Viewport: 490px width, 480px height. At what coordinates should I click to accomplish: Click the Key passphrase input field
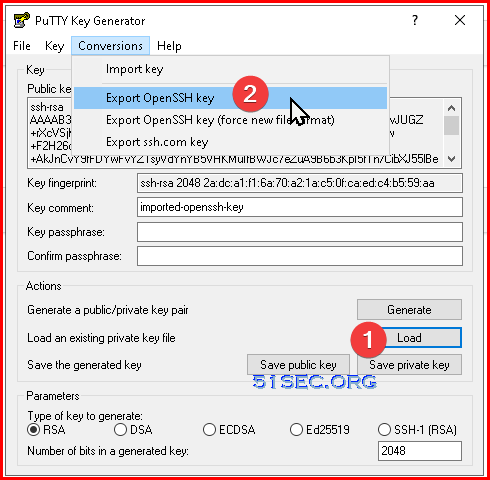point(300,232)
